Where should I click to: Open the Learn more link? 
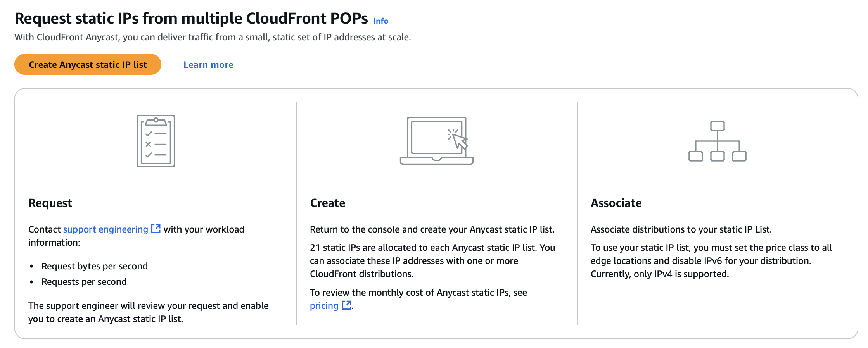[208, 65]
